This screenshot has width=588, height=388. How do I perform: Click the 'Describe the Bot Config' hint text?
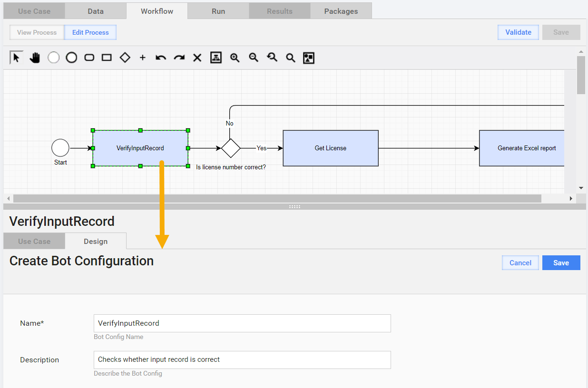tap(128, 373)
